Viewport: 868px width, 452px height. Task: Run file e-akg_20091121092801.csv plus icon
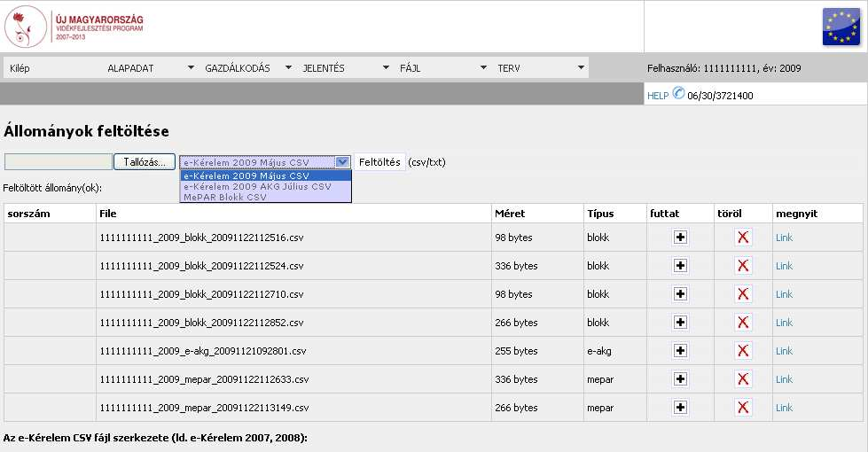coord(680,351)
